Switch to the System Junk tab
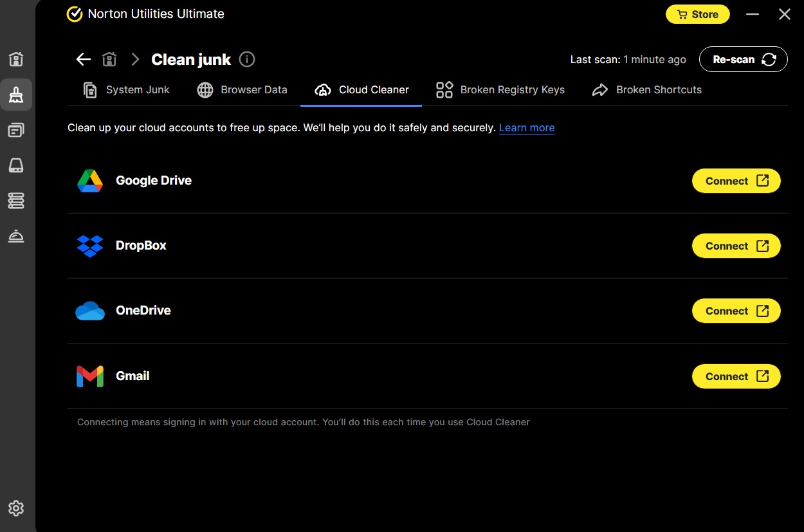Screen dimensions: 804x532 pos(126,89)
